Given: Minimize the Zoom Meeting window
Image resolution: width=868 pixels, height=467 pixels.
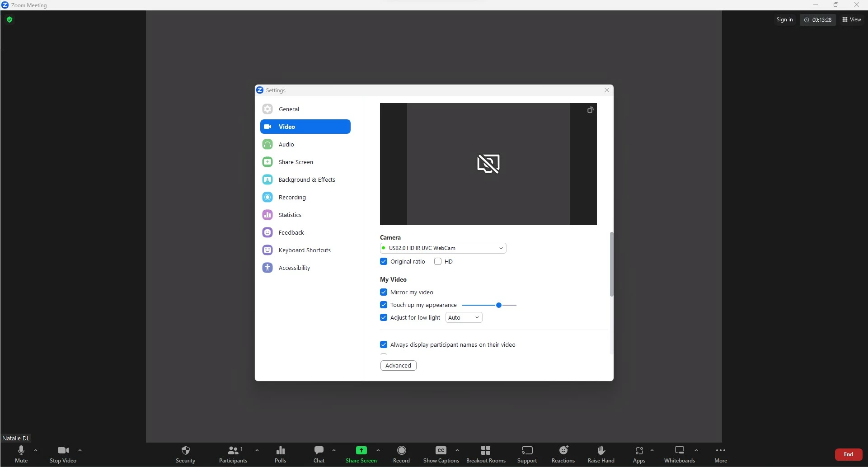Looking at the screenshot, I should 816,5.
